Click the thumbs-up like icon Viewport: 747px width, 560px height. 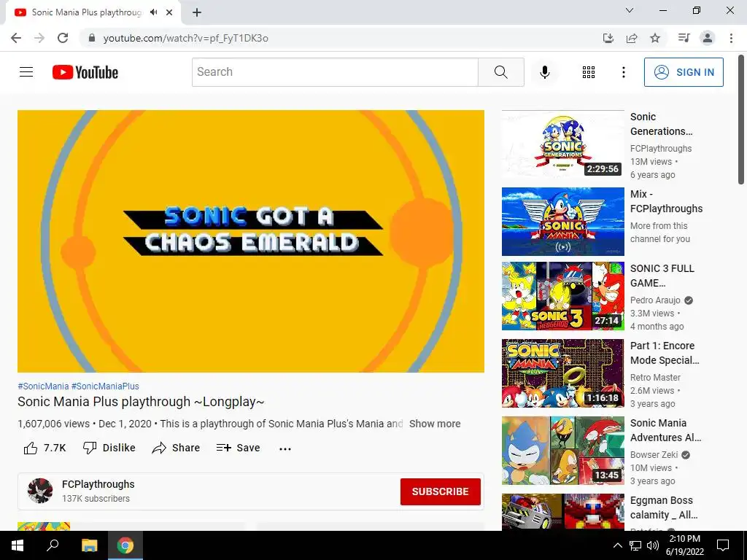[31, 448]
